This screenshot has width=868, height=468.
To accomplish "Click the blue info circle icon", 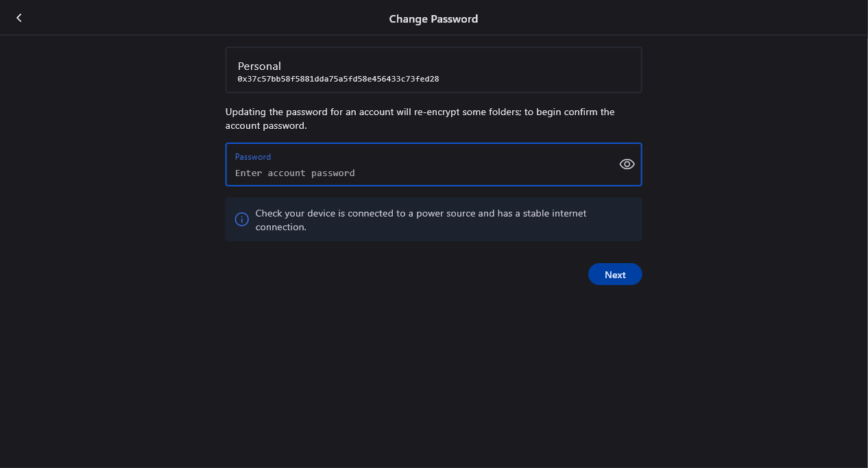I will point(242,219).
